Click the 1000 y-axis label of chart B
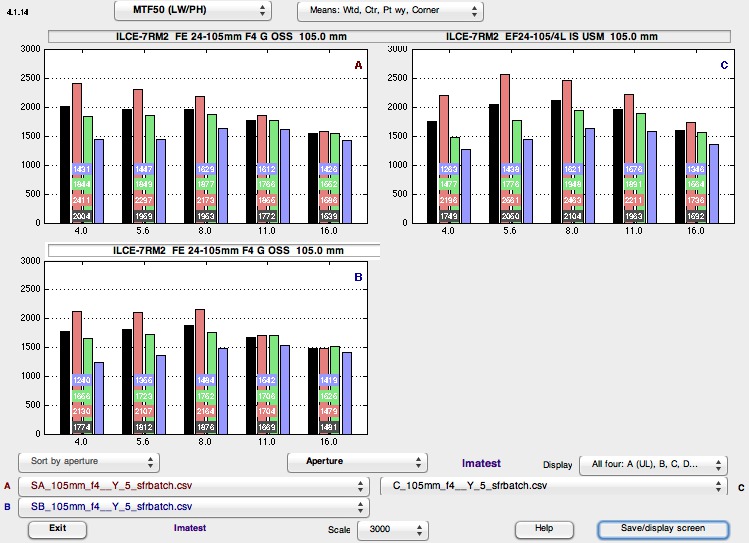This screenshot has height=543, width=749. [30, 376]
